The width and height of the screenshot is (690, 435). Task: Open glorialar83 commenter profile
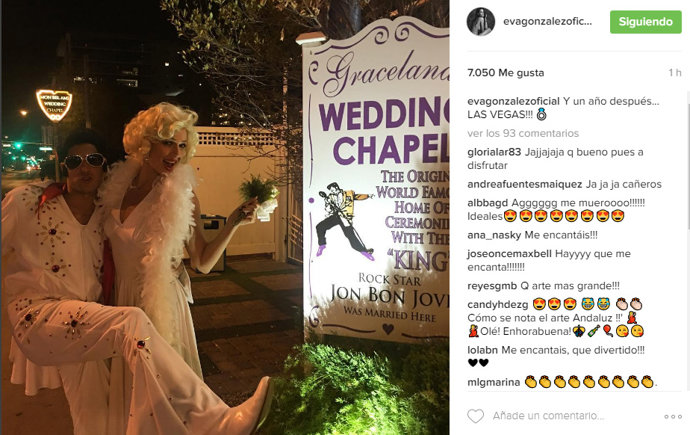(x=494, y=152)
